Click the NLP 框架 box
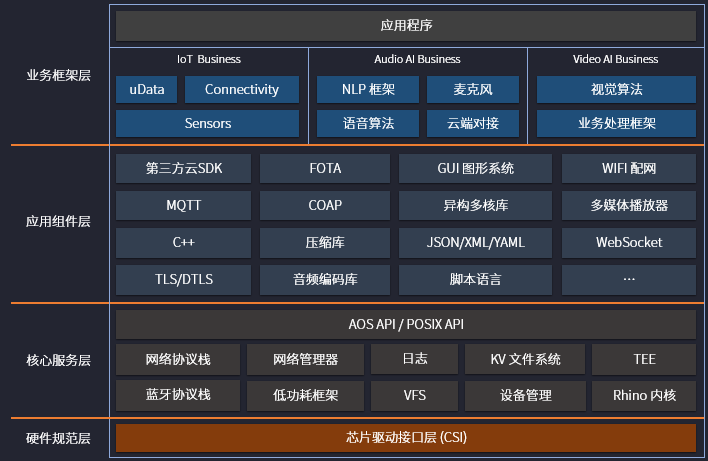Screen dimensions: 708x461 tap(368, 90)
